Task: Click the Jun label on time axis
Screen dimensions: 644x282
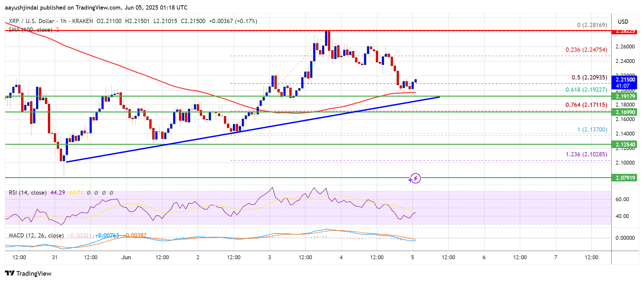Action: pos(126,257)
